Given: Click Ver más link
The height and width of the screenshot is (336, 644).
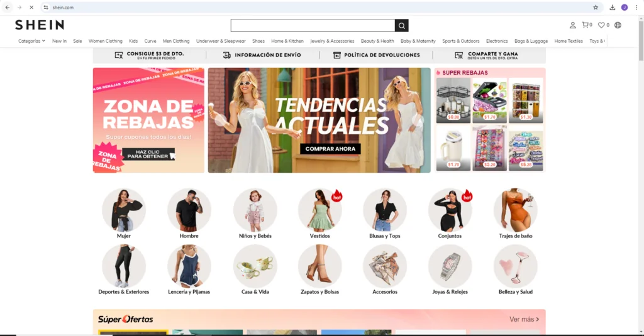Looking at the screenshot, I should 524,319.
